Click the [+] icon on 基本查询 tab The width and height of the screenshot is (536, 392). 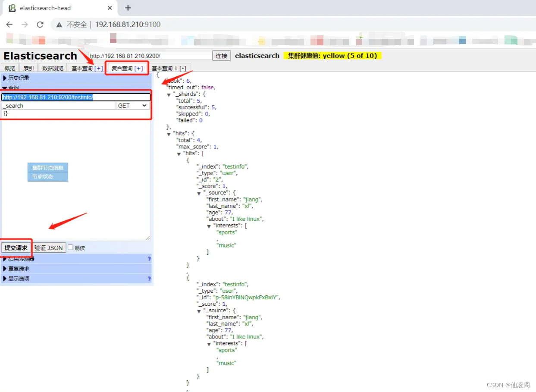tap(99, 68)
